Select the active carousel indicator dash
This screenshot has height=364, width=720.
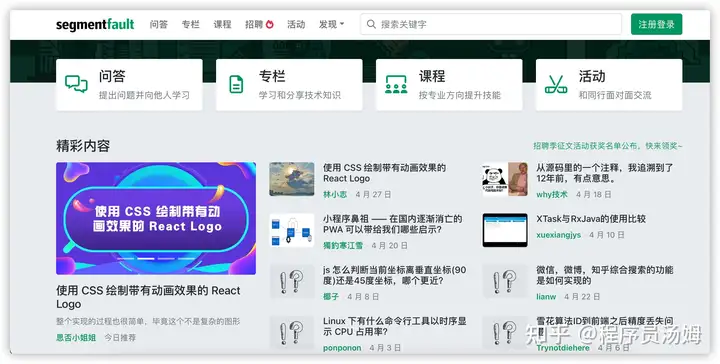(146, 259)
